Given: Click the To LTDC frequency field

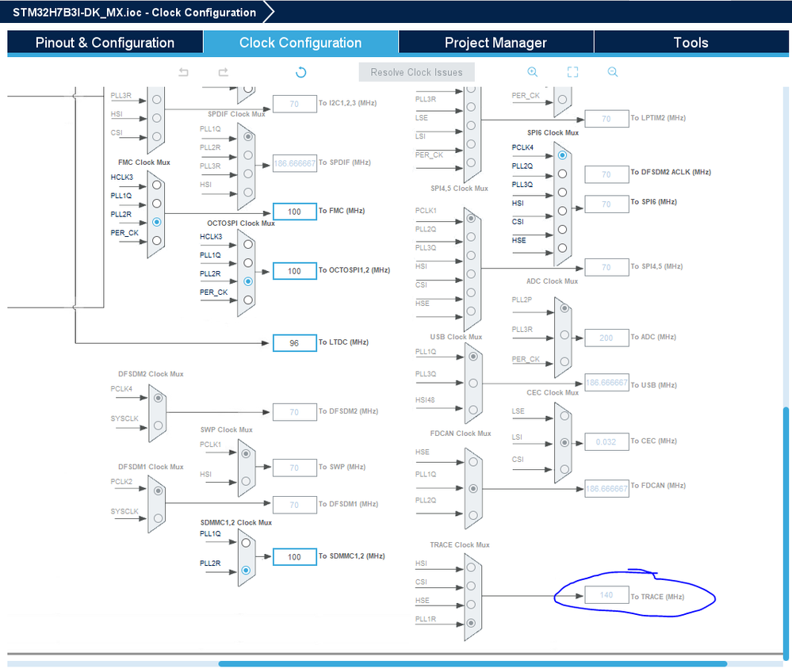Looking at the screenshot, I should tap(294, 343).
